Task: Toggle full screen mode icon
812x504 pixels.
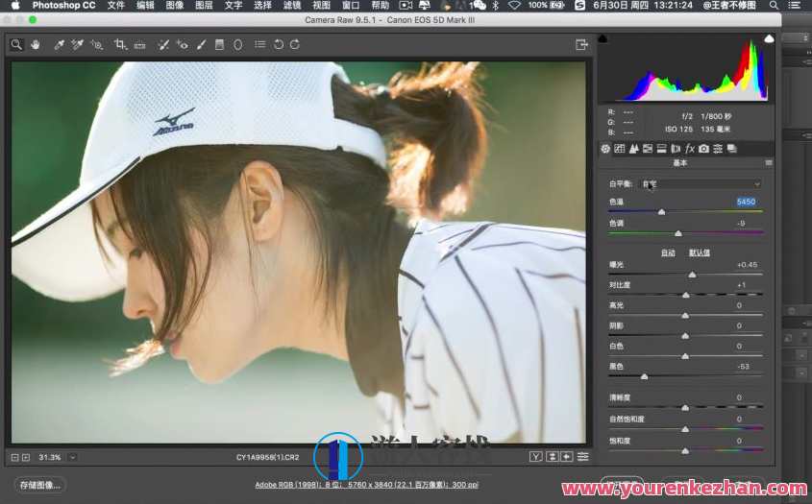Action: click(581, 44)
